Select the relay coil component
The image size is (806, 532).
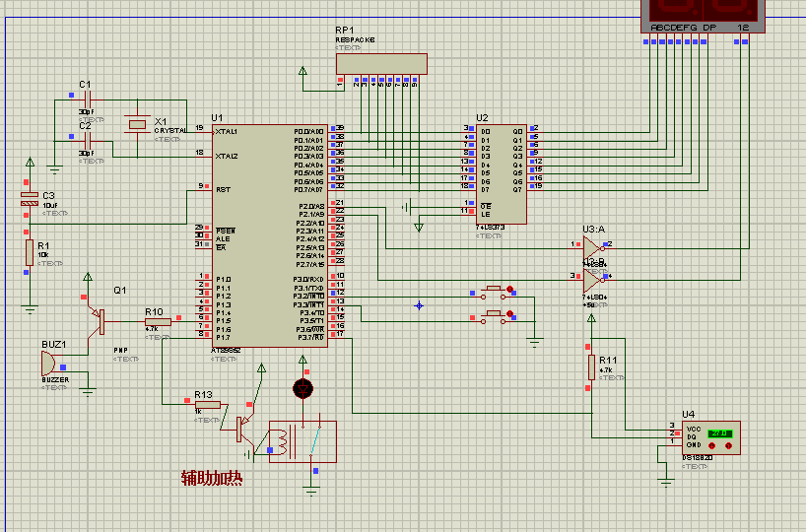point(302,441)
